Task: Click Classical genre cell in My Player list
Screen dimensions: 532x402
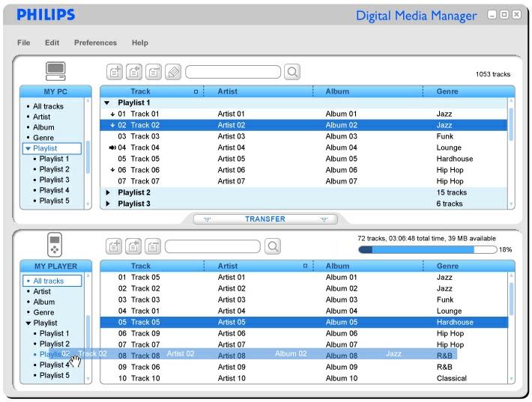Action: (x=452, y=378)
